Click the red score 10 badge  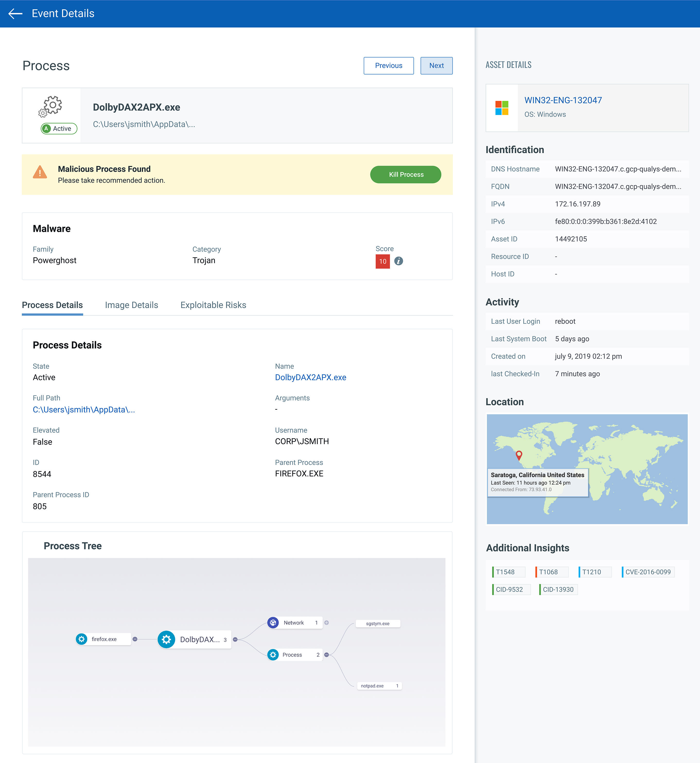(x=383, y=261)
